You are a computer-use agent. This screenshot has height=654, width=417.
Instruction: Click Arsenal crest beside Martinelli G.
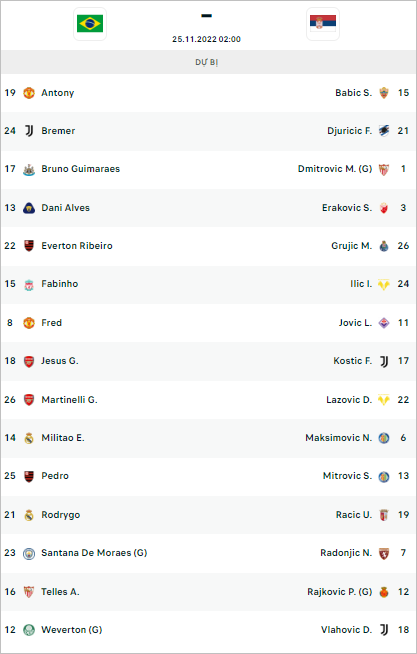29,400
